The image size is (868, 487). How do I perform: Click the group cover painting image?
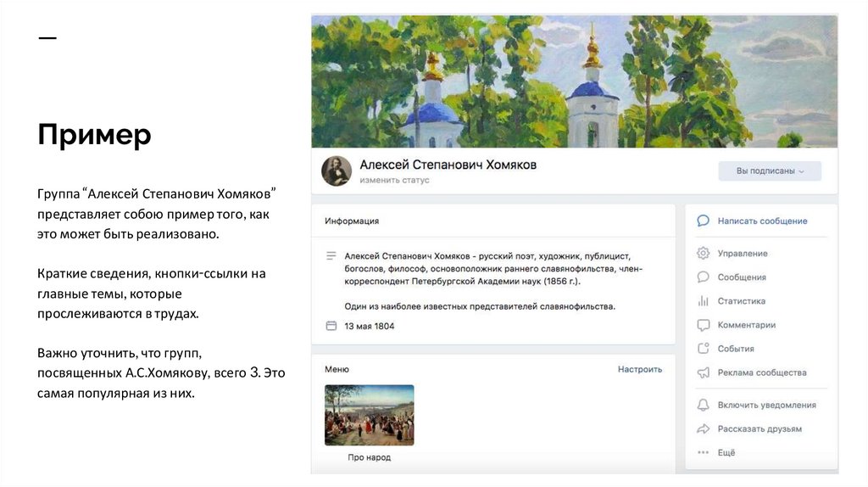(574, 81)
